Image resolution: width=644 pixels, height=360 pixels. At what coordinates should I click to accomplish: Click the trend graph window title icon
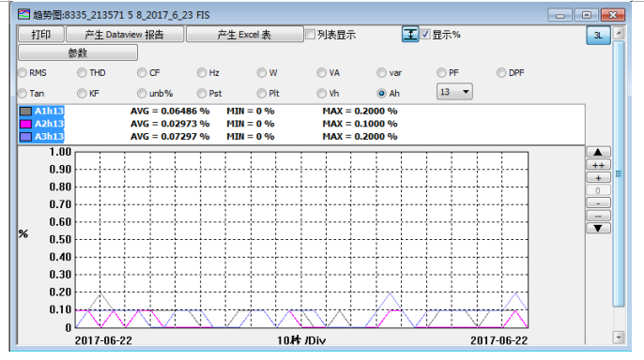pyautogui.click(x=23, y=15)
